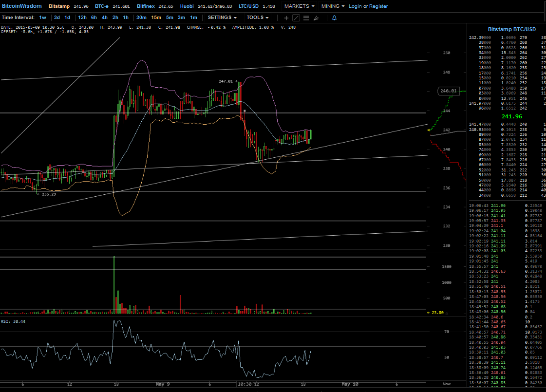546x392 pixels.
Task: Expand the MARKETS menu
Action: [x=300, y=6]
